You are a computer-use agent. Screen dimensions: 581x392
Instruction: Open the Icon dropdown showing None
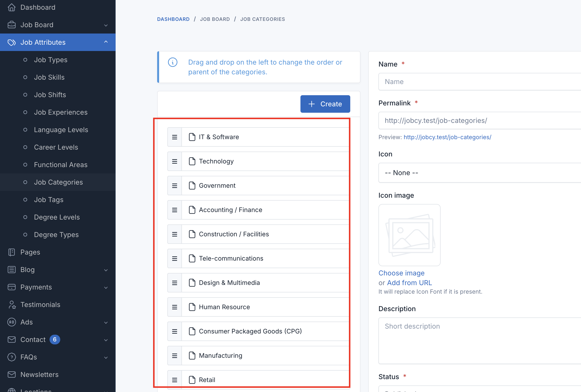click(479, 173)
